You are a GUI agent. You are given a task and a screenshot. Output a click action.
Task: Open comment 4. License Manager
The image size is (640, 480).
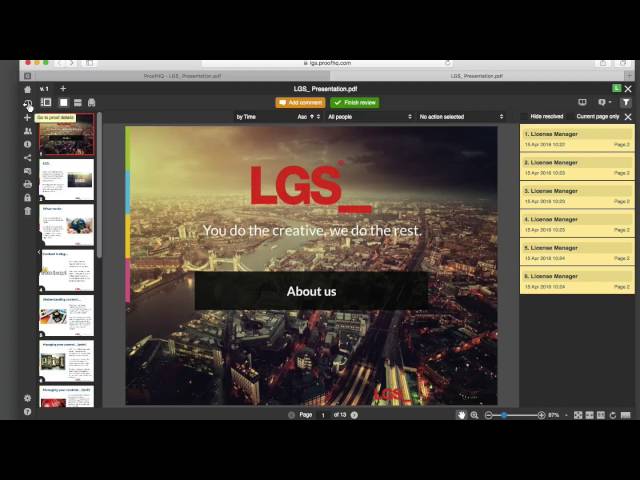pos(577,224)
